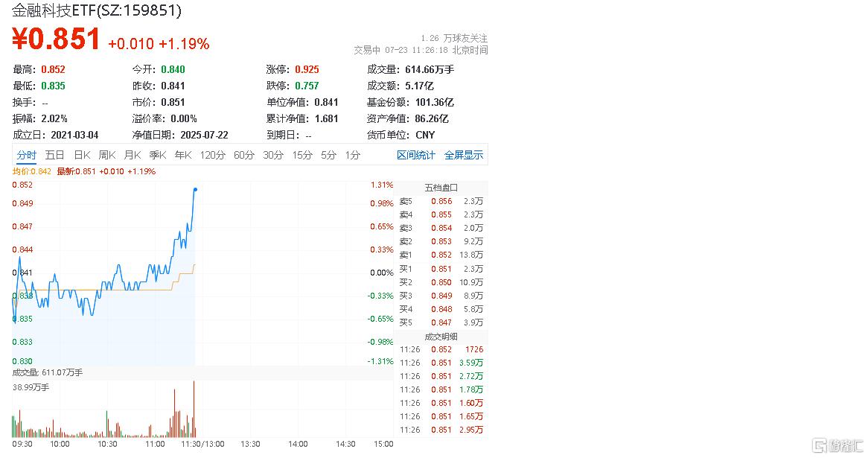This screenshot has height=458, width=868.
Task: Click the 1.31% label on the chart's right axis
Action: tap(382, 185)
